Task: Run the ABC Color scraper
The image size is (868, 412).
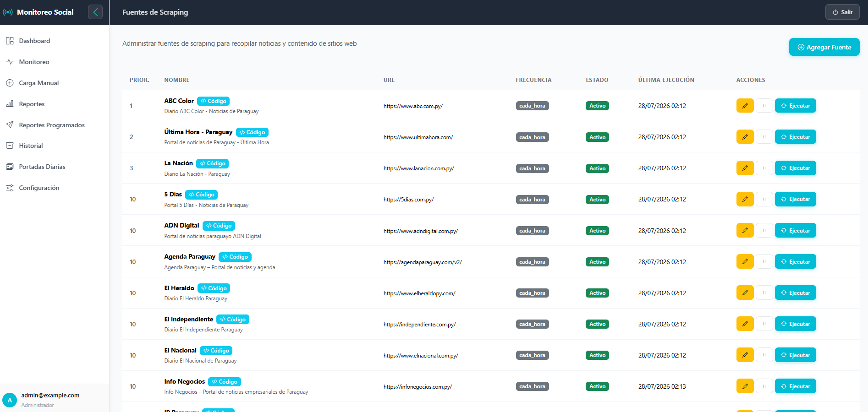Action: tap(796, 106)
